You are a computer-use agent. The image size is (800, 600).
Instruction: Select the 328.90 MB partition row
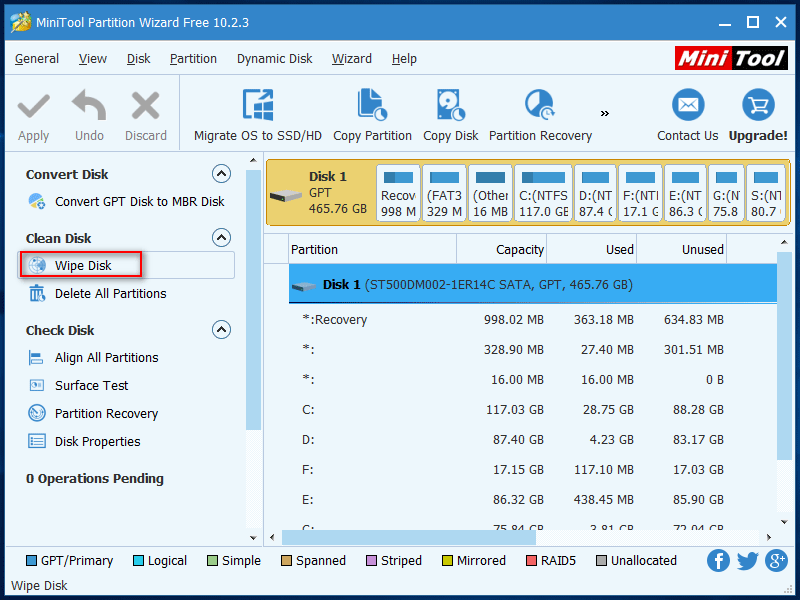pos(533,350)
